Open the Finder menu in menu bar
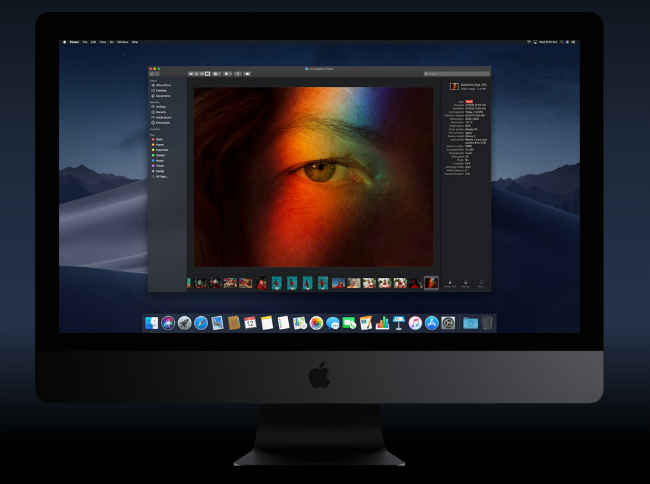Viewport: 650px width, 484px height. pyautogui.click(x=74, y=42)
